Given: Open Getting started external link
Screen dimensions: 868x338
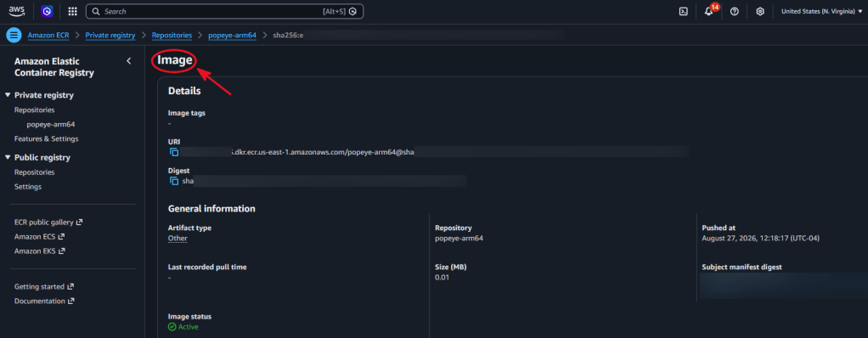Looking at the screenshot, I should pos(43,286).
